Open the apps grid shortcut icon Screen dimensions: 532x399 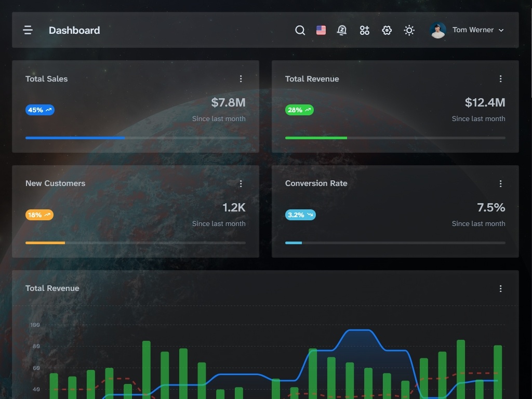(x=364, y=30)
